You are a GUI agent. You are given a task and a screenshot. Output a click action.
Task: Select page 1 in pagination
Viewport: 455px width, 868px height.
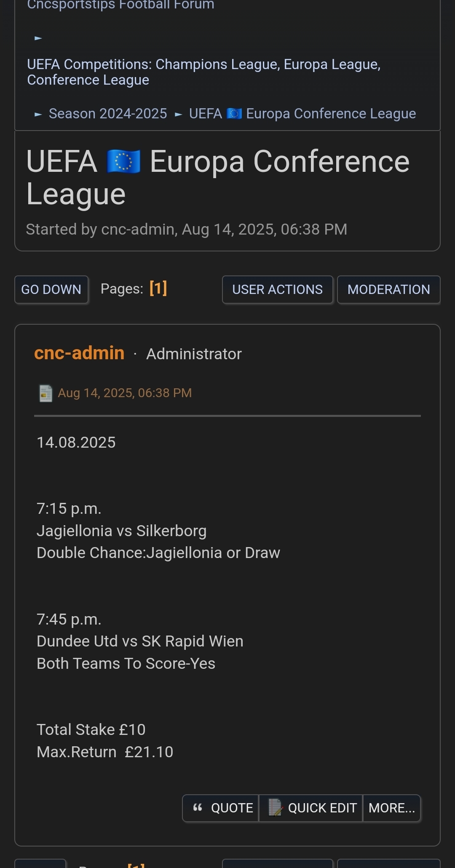point(158,288)
